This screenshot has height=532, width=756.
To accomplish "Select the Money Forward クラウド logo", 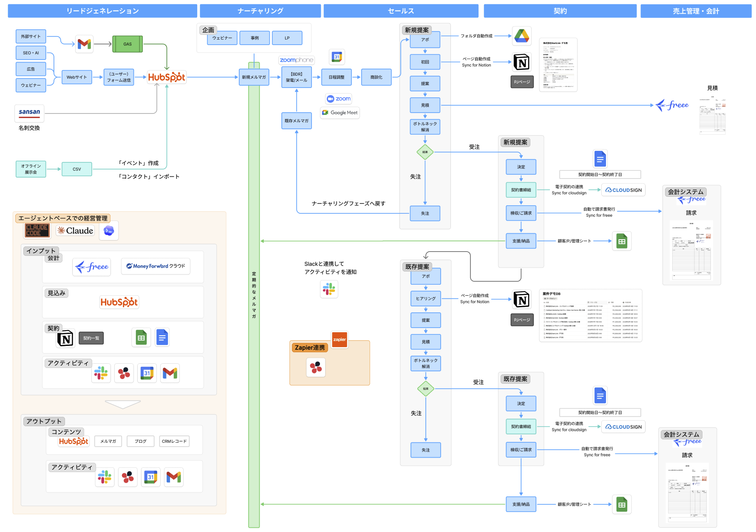I will click(x=156, y=266).
